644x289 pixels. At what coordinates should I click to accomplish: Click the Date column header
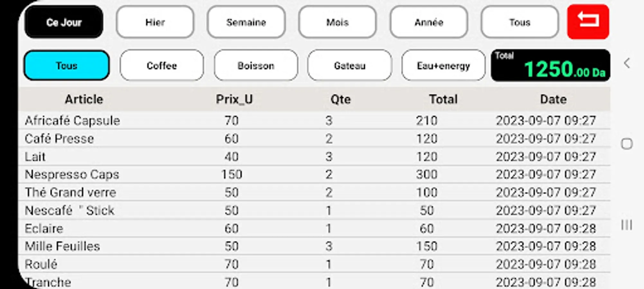[553, 99]
